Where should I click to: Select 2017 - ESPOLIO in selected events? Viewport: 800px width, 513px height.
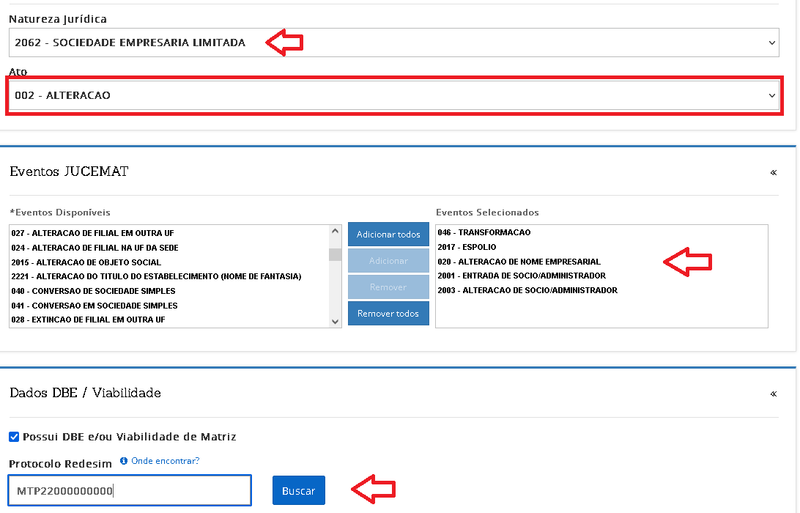466,246
